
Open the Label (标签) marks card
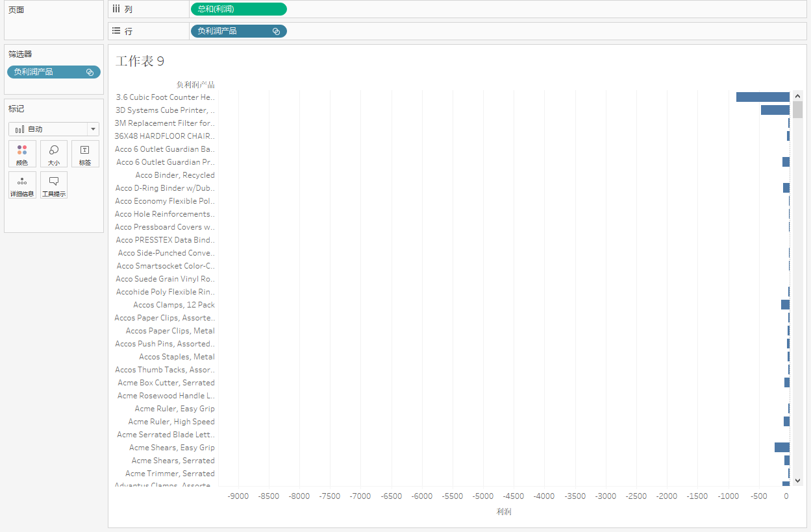[85, 154]
